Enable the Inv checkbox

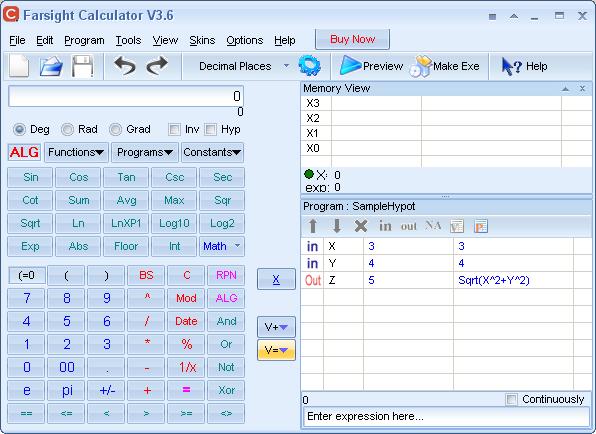(174, 130)
